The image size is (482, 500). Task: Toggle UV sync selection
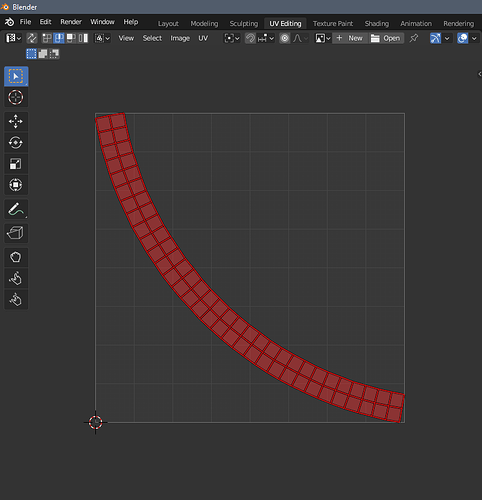pos(32,38)
